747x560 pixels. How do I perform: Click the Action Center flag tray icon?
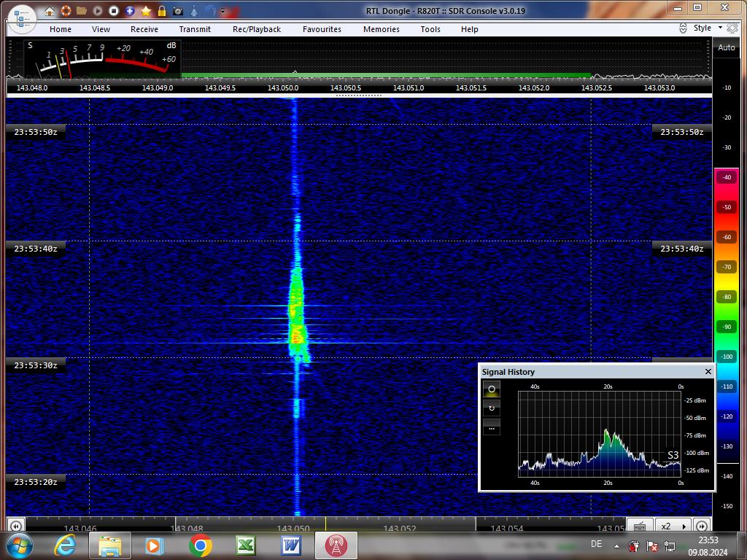[651, 545]
